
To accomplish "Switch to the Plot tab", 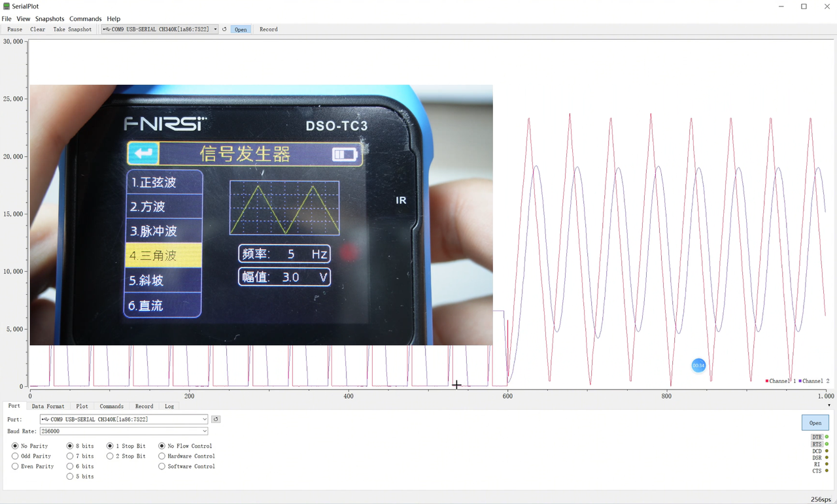I will pyautogui.click(x=82, y=406).
